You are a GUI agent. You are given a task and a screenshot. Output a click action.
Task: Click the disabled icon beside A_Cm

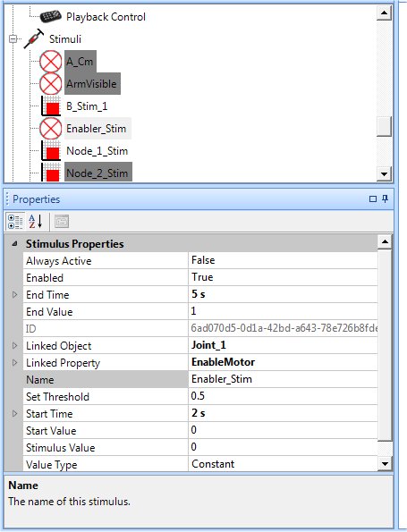coord(51,62)
